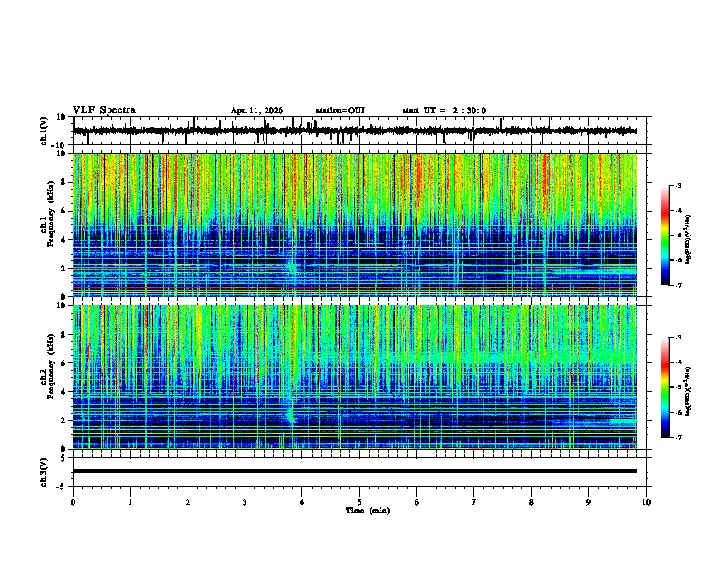
Task: Click the ch.1 "Frequency (kHz)" axis label
Action: (51, 213)
